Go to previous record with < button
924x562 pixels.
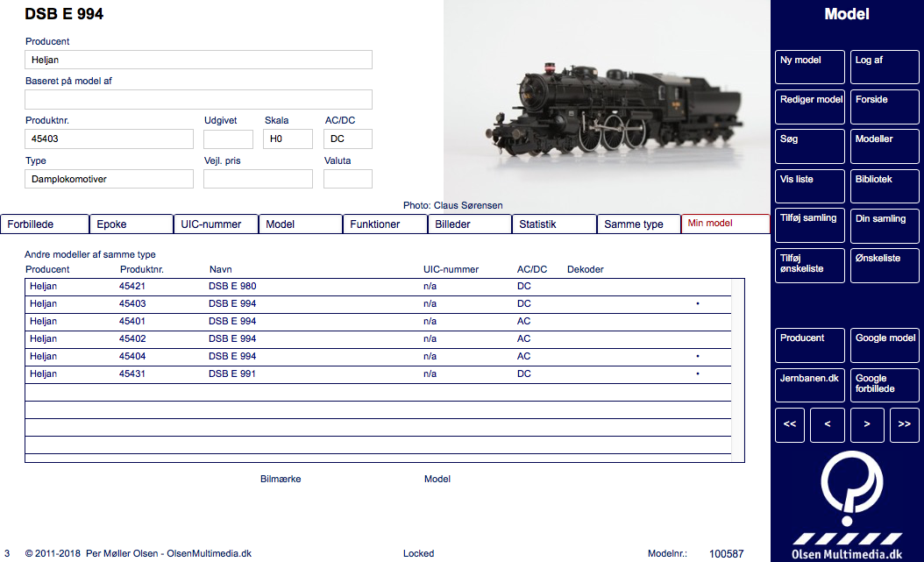[x=828, y=424]
